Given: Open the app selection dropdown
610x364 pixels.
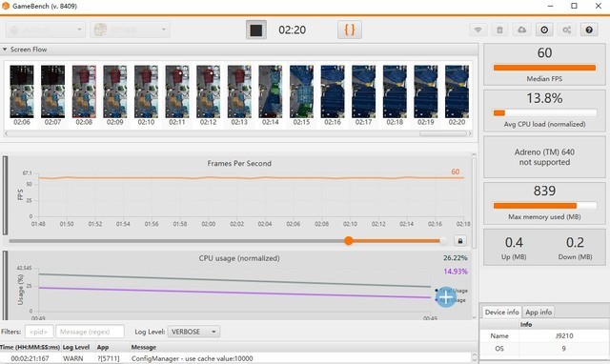Looking at the screenshot, I should tap(130, 30).
